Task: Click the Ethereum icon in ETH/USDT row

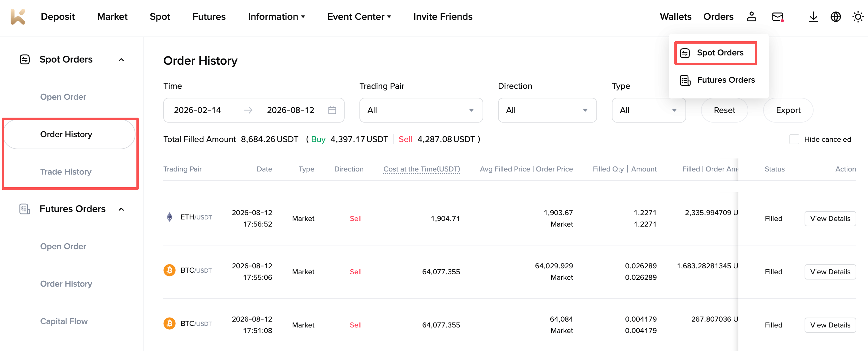Action: click(x=170, y=217)
